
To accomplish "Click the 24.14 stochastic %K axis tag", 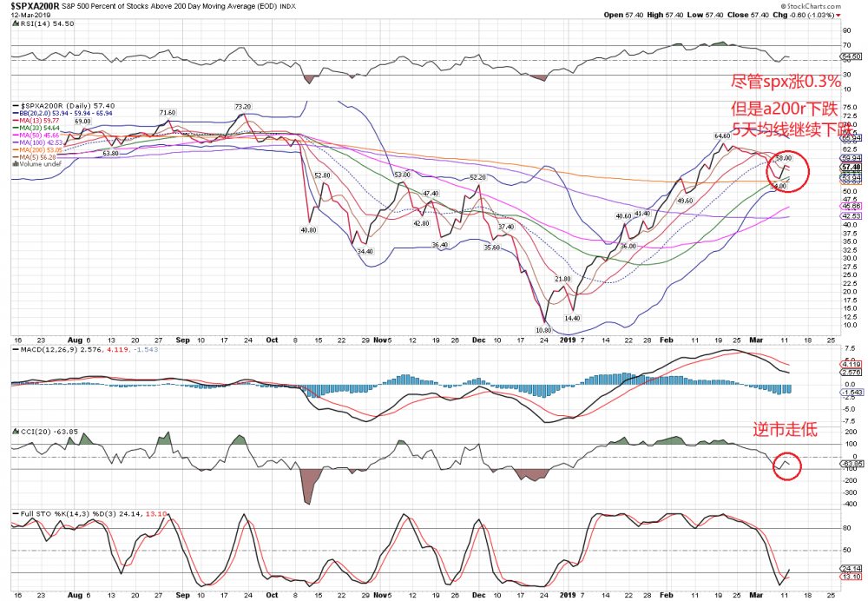I will pyautogui.click(x=852, y=568).
